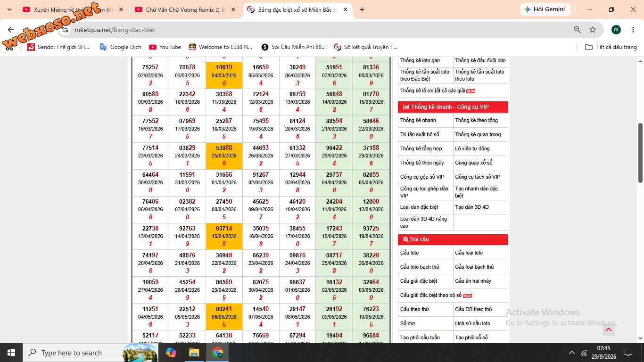Open 'Lô xiên tự động' tool

(x=472, y=148)
